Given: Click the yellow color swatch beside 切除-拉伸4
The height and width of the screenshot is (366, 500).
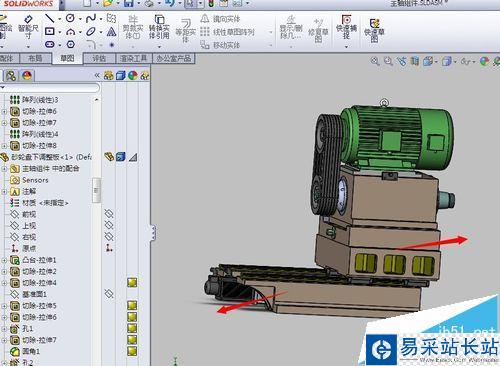Looking at the screenshot, I should pos(132,283).
